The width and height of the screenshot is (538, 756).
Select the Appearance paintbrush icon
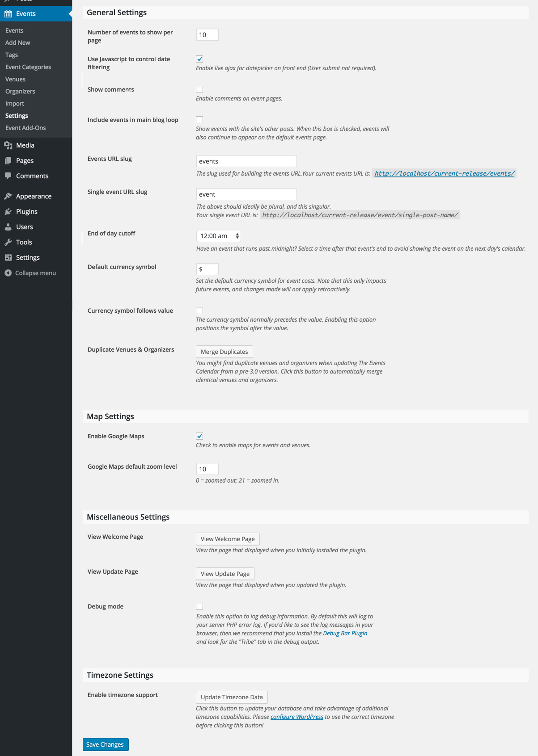tap(8, 196)
